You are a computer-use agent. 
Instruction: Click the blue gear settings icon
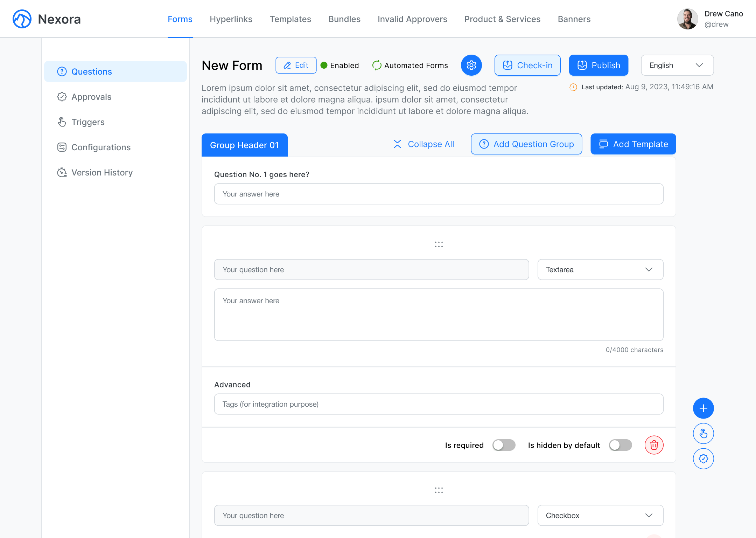471,65
